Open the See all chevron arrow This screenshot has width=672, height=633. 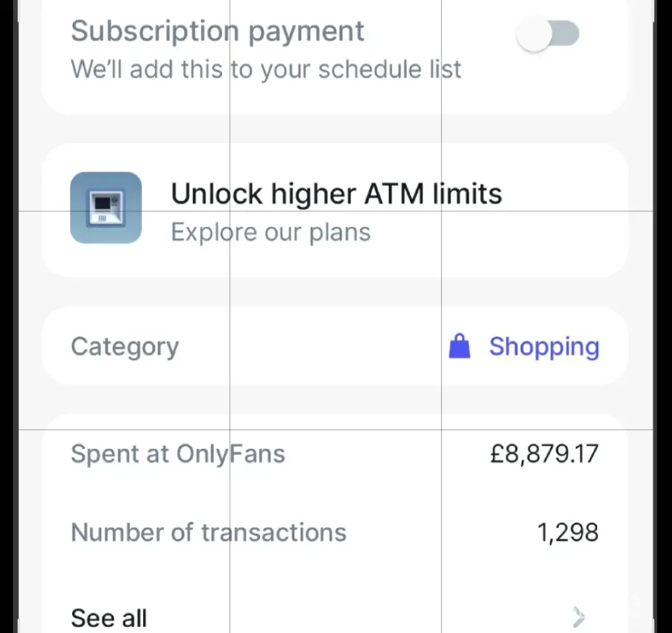(578, 616)
